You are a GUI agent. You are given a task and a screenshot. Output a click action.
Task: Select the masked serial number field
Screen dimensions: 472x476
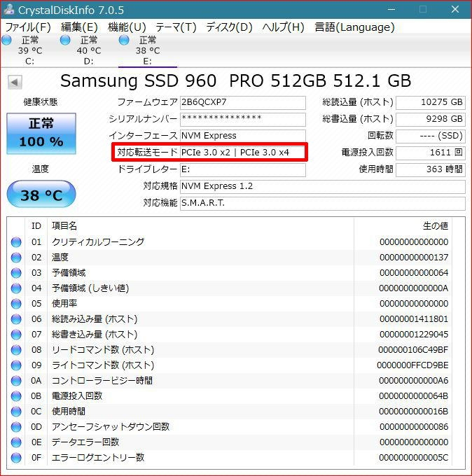click(243, 119)
